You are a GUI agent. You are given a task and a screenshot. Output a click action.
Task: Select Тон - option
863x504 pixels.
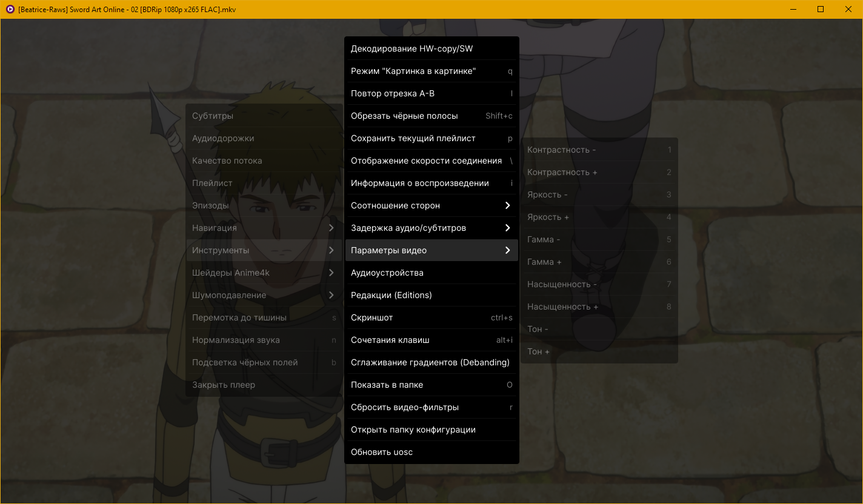coord(599,329)
